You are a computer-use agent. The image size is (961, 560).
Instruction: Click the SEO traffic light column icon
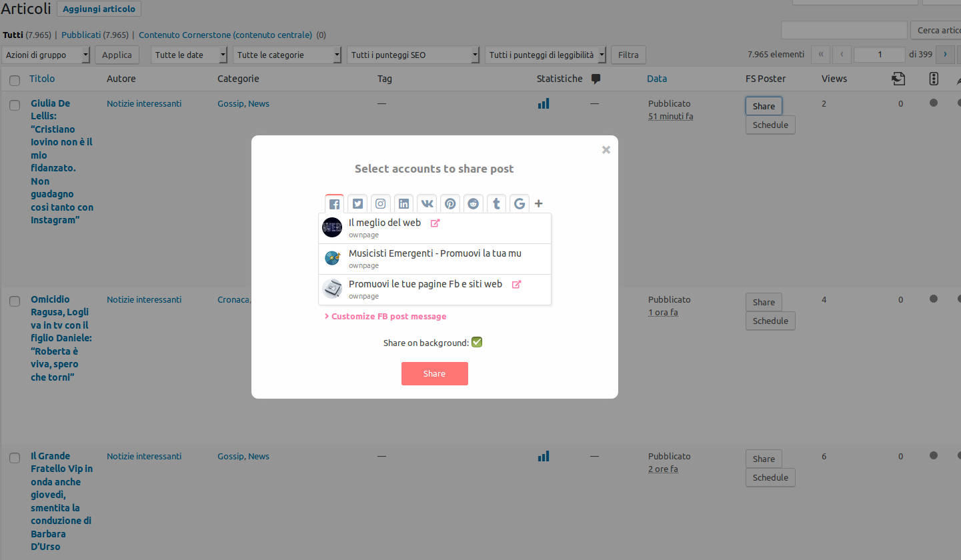point(934,79)
